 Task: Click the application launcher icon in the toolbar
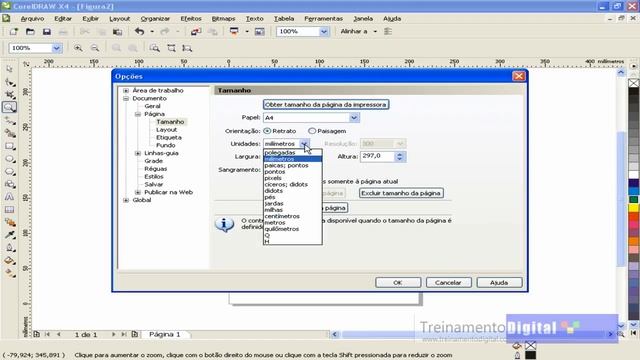click(234, 31)
